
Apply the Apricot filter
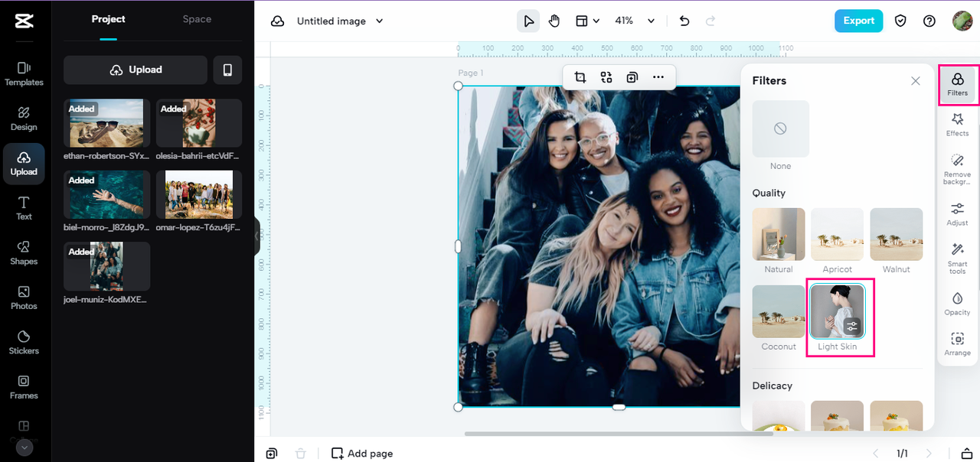[838, 234]
